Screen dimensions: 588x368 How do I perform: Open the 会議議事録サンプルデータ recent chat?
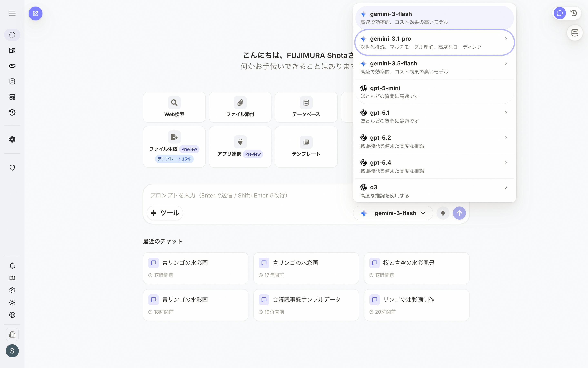point(306,305)
